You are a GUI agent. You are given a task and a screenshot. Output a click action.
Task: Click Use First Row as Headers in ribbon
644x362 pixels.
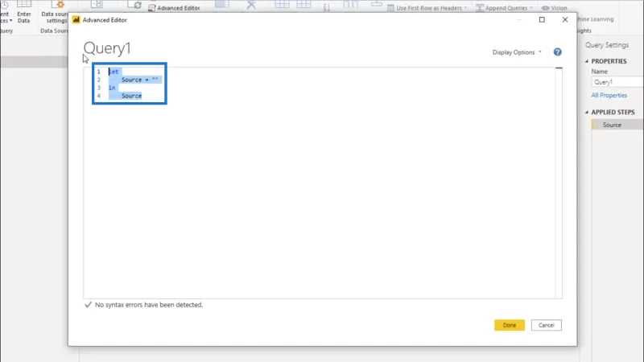pyautogui.click(x=427, y=8)
